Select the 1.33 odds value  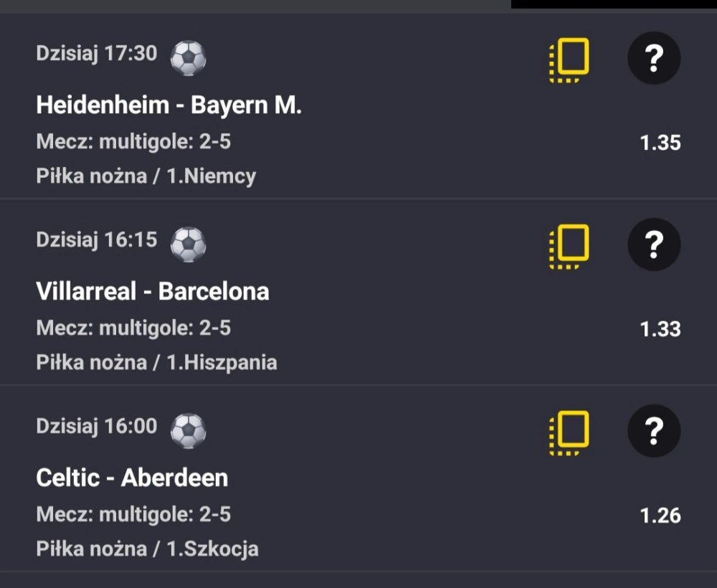[x=660, y=329]
